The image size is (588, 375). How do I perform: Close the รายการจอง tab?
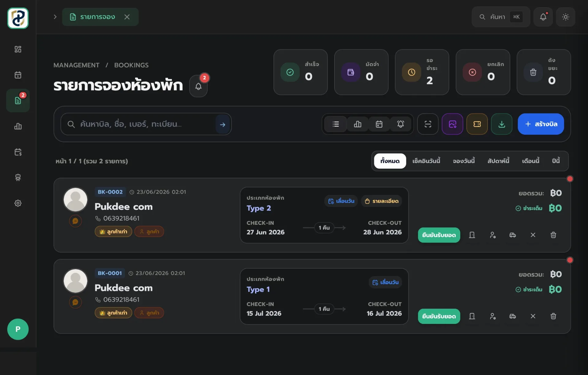pos(127,17)
